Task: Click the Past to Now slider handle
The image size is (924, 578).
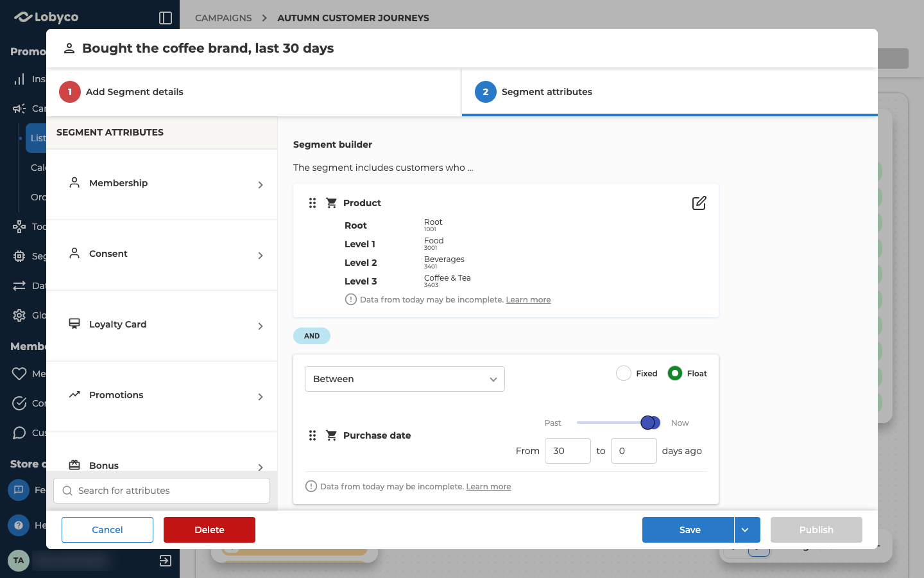Action: tap(649, 423)
